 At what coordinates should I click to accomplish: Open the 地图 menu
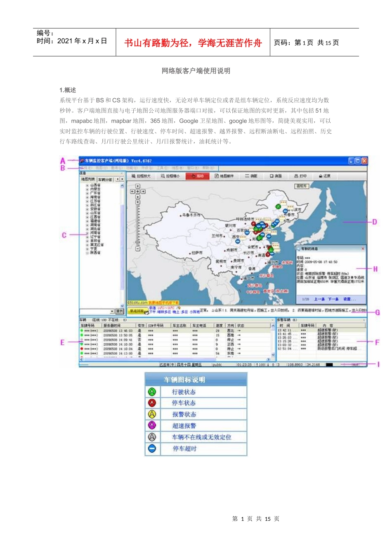point(177,168)
